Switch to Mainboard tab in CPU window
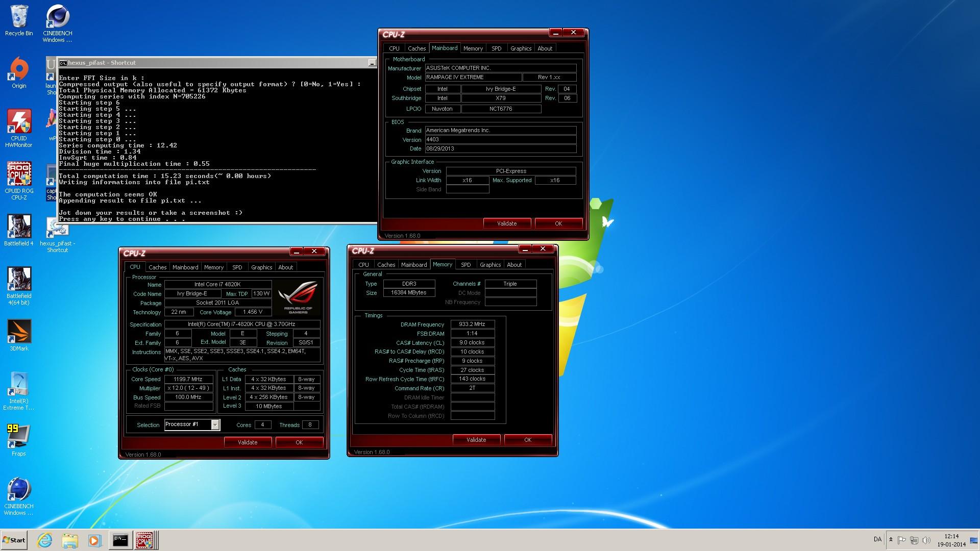Image resolution: width=980 pixels, height=551 pixels. click(x=185, y=267)
